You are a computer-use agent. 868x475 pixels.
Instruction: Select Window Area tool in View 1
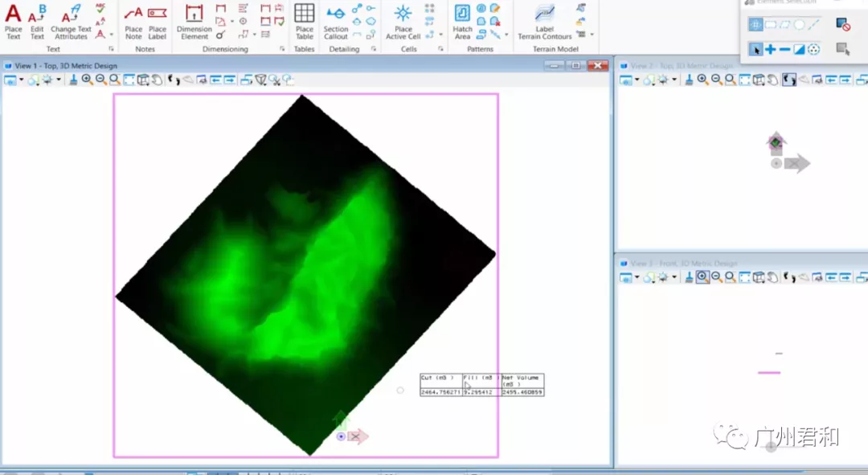coord(115,80)
